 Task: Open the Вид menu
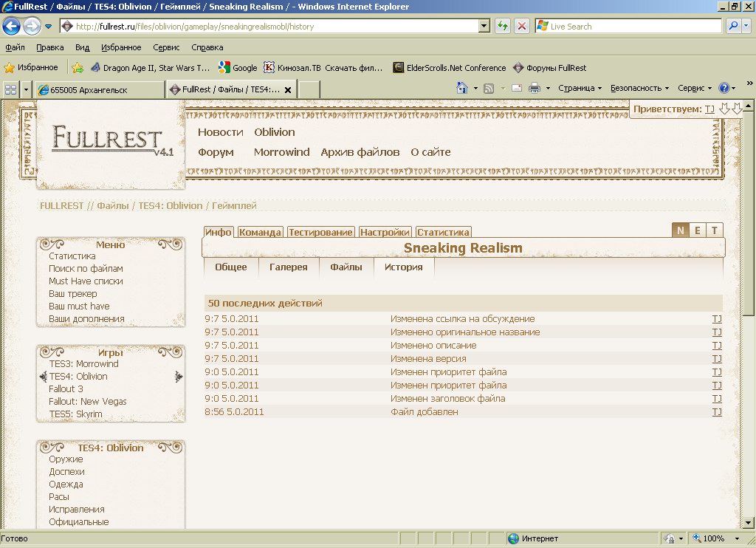click(x=82, y=47)
